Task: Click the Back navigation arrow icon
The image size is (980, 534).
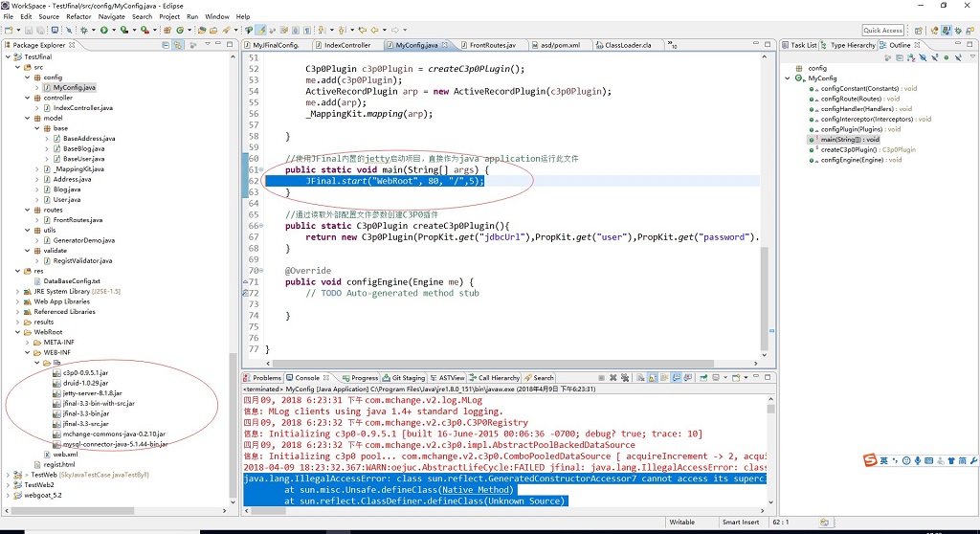Action: point(374,30)
